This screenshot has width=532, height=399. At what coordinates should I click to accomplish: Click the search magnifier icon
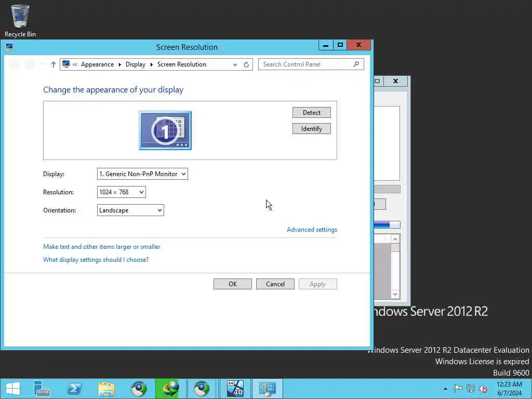[356, 64]
